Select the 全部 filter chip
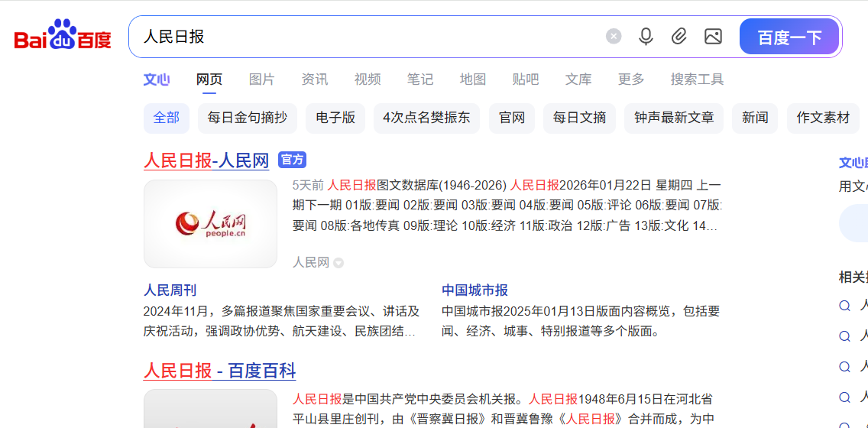Screen dimensions: 868x428 point(166,118)
